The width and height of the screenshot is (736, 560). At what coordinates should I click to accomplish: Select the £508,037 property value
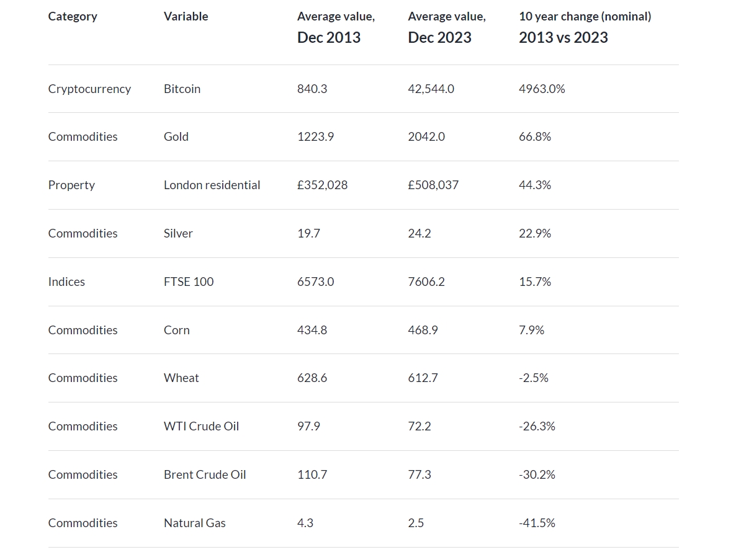[433, 185]
